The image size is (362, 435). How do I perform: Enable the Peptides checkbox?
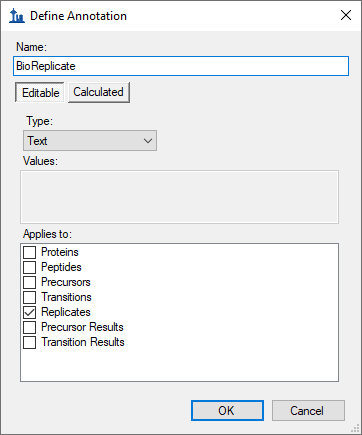(29, 267)
